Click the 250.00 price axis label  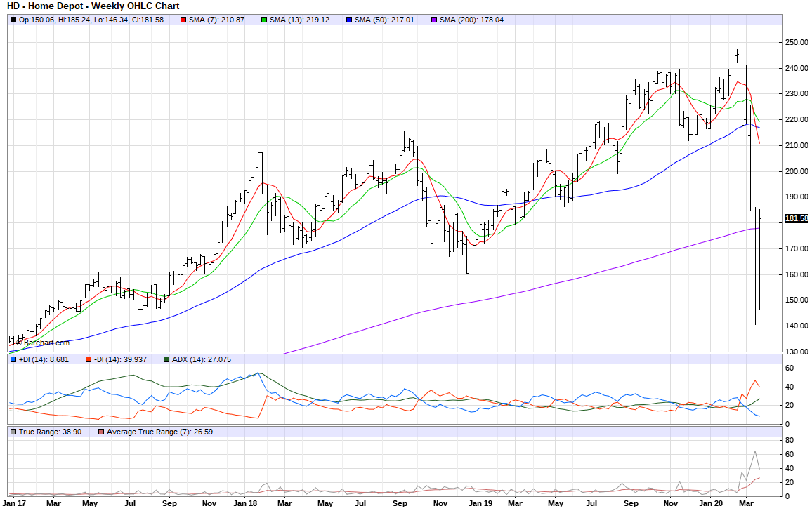tap(797, 42)
